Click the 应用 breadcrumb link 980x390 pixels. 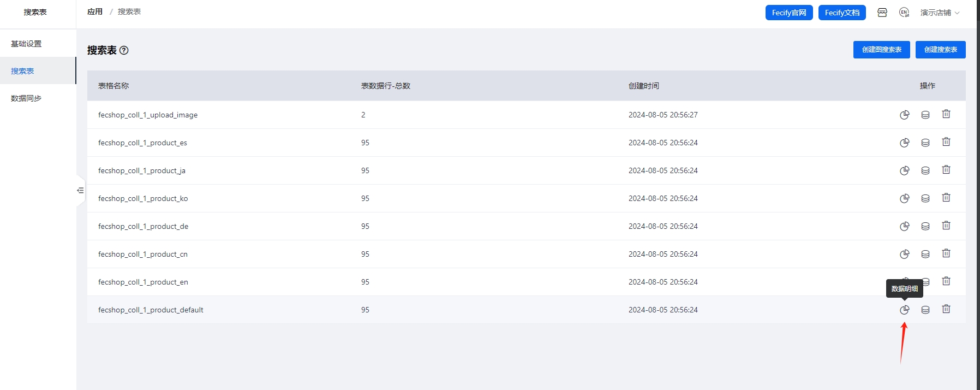95,11
